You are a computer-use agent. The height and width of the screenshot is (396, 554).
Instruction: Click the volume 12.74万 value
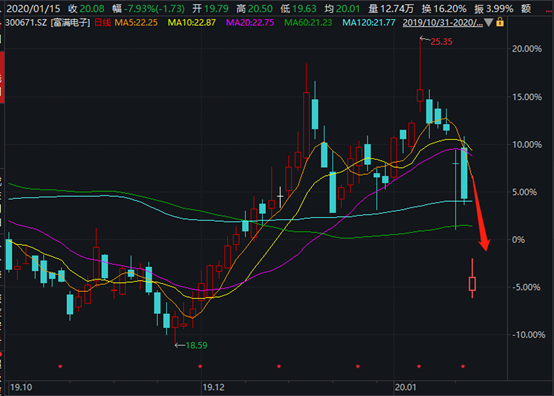click(x=397, y=8)
